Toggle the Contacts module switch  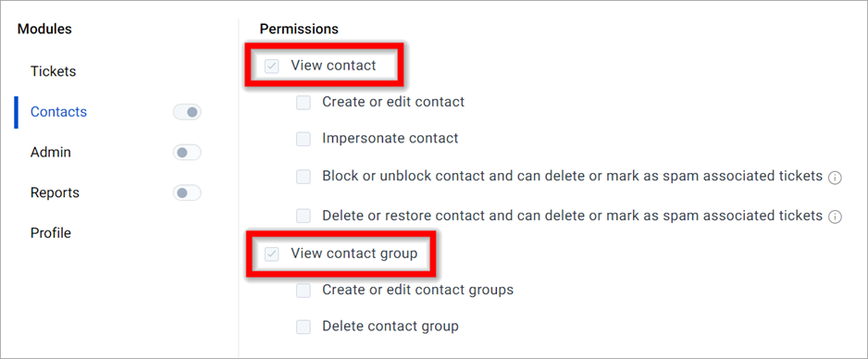tap(187, 112)
